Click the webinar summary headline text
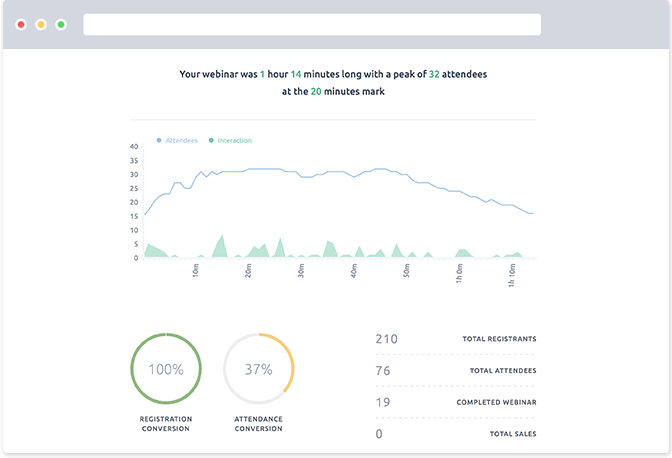This screenshot has height=458, width=672. pos(333,83)
